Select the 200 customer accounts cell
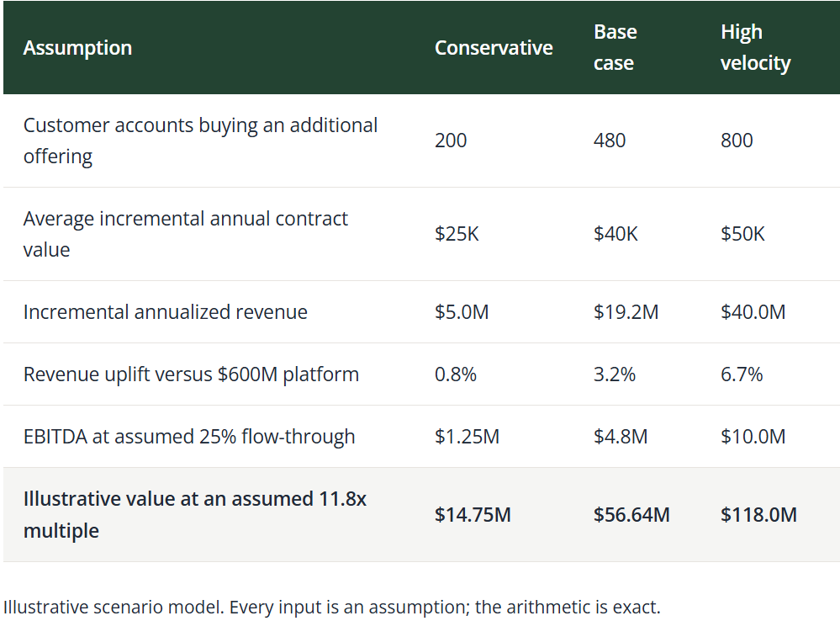This screenshot has width=840, height=637. click(x=451, y=141)
